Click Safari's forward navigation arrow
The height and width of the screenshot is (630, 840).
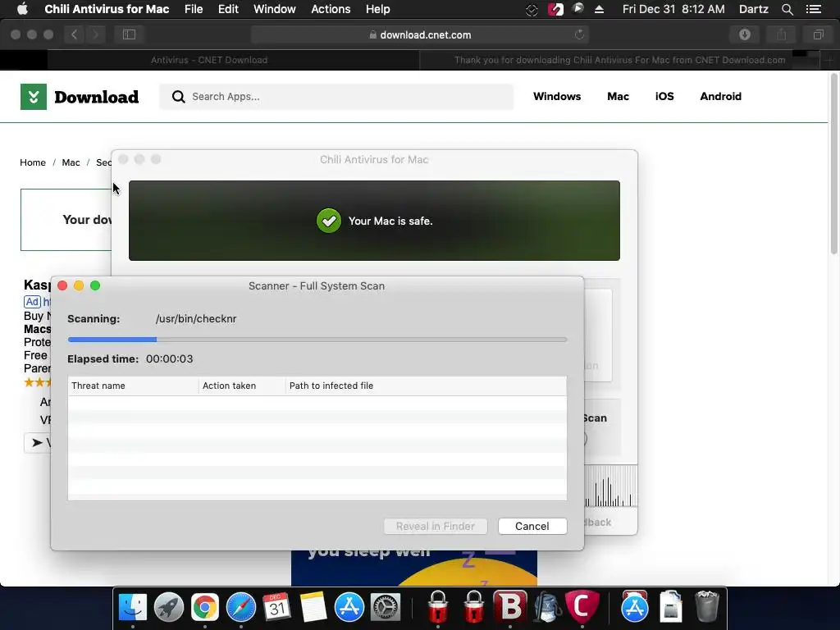[95, 34]
